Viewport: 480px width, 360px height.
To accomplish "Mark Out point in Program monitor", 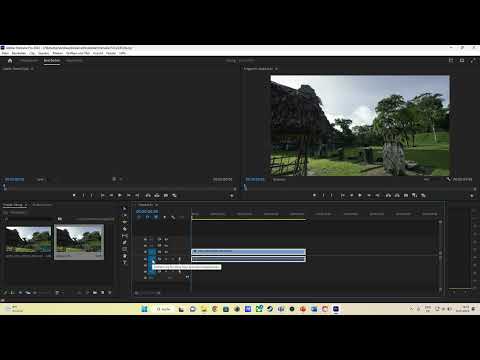I will 332,196.
